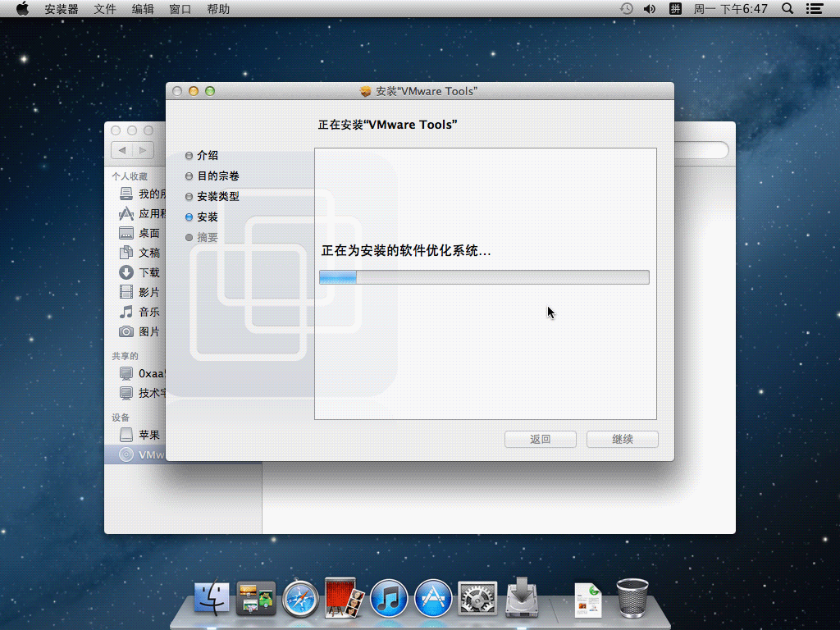Select shared computer 技术 in Finder sidebar
The height and width of the screenshot is (630, 840).
coord(142,393)
